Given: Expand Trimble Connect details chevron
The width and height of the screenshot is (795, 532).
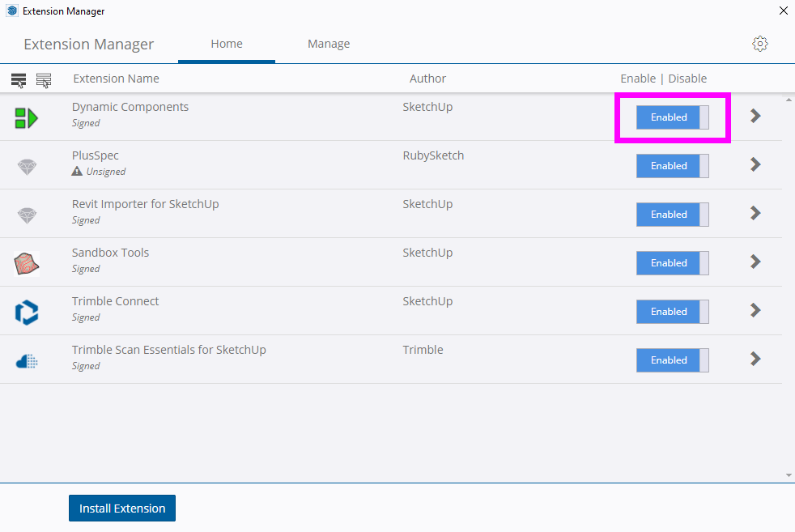Looking at the screenshot, I should click(x=755, y=310).
